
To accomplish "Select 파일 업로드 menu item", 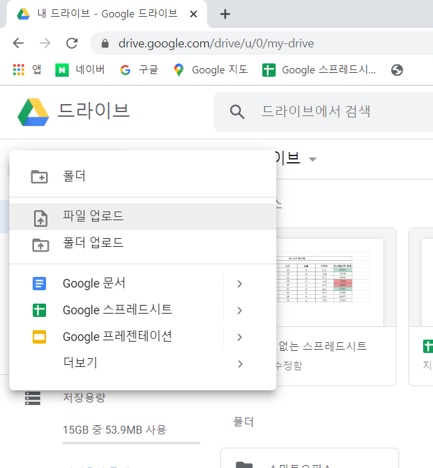I will point(143,217).
